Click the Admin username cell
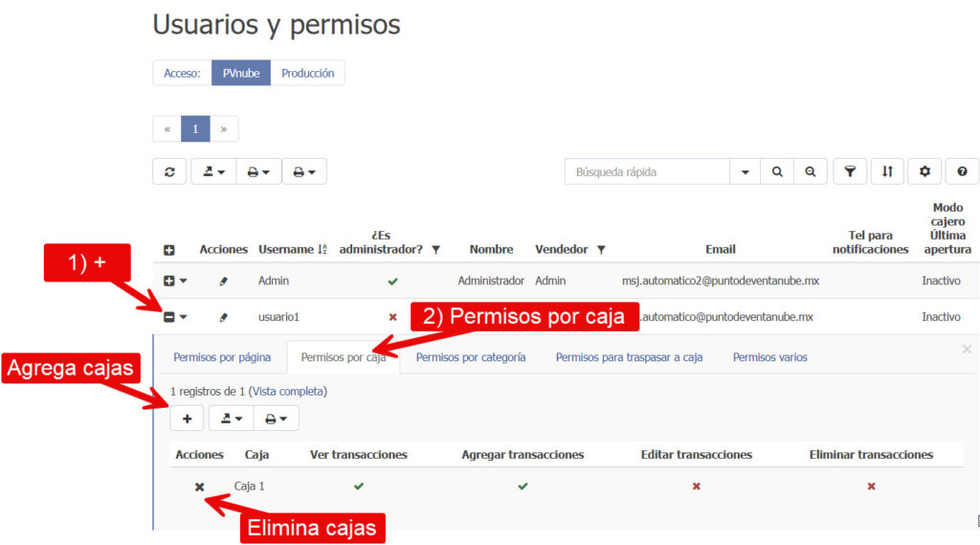 274,281
